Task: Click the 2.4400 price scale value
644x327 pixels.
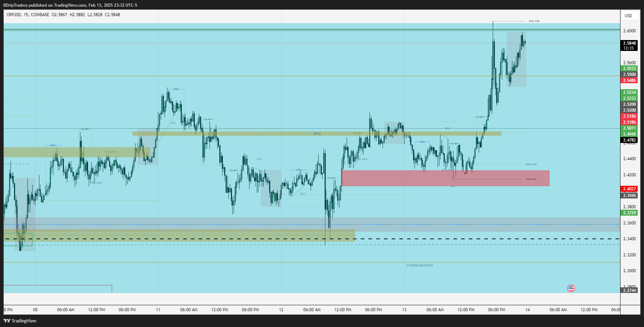Action: (x=629, y=159)
